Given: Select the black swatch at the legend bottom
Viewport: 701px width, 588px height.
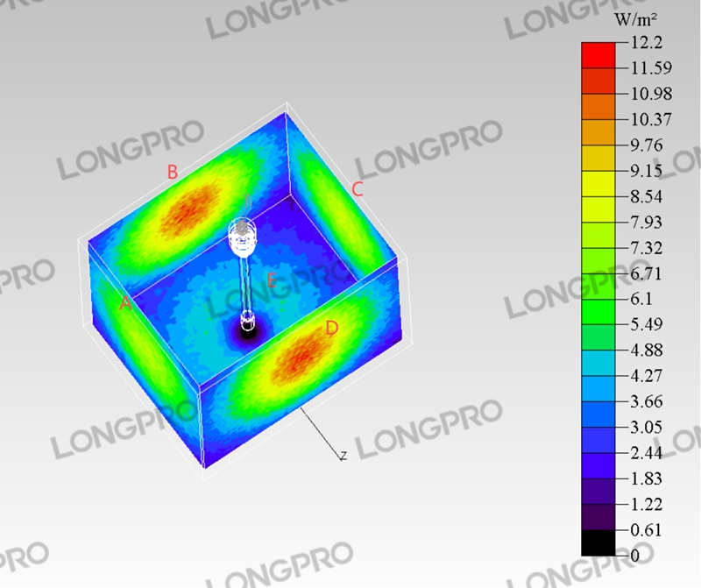Looking at the screenshot, I should coord(598,542).
